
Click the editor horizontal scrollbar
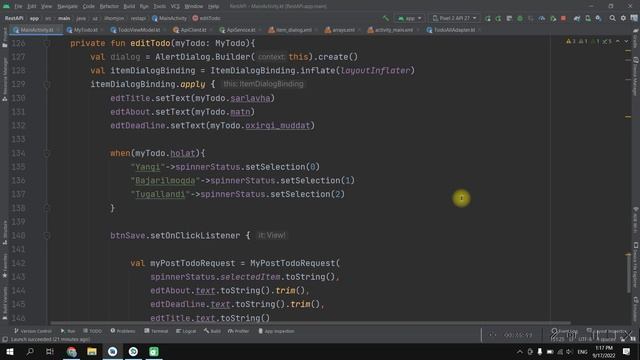tap(310, 323)
